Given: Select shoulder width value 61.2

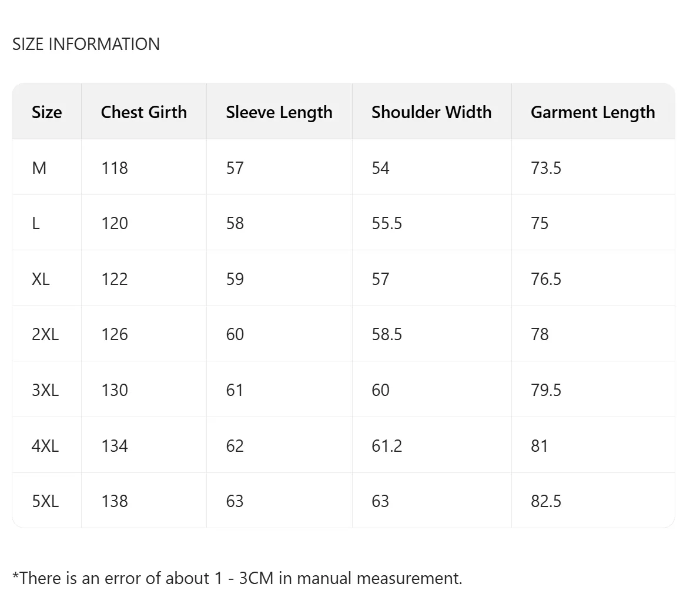Looking at the screenshot, I should pyautogui.click(x=387, y=446).
